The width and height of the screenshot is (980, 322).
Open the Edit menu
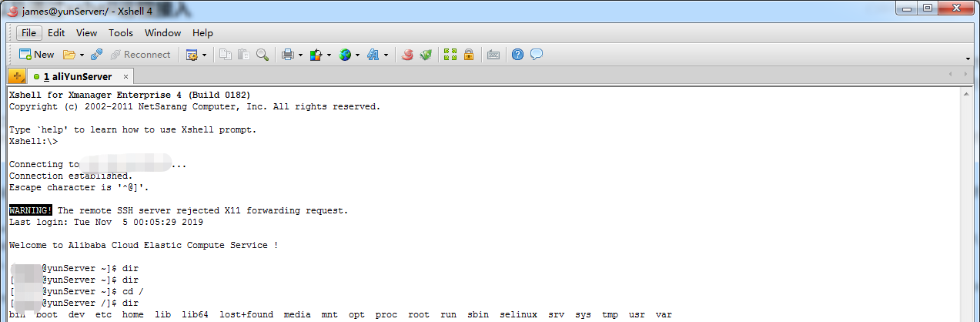click(56, 33)
